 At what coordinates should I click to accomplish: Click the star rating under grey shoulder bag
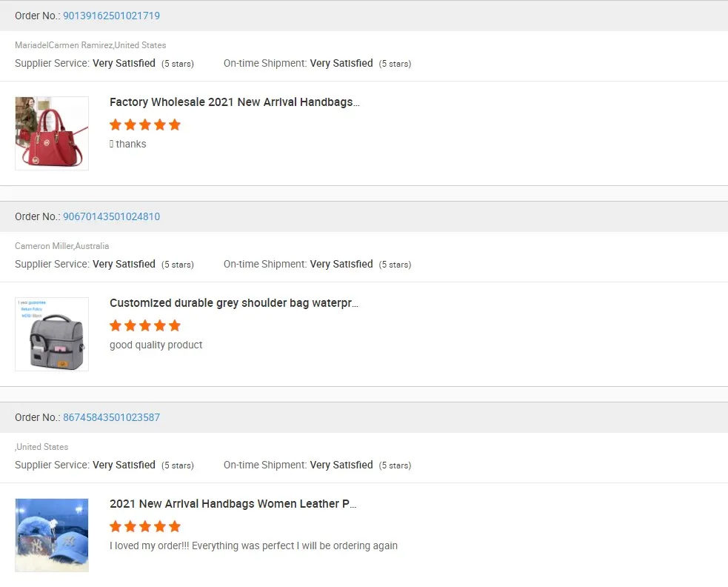pyautogui.click(x=145, y=325)
